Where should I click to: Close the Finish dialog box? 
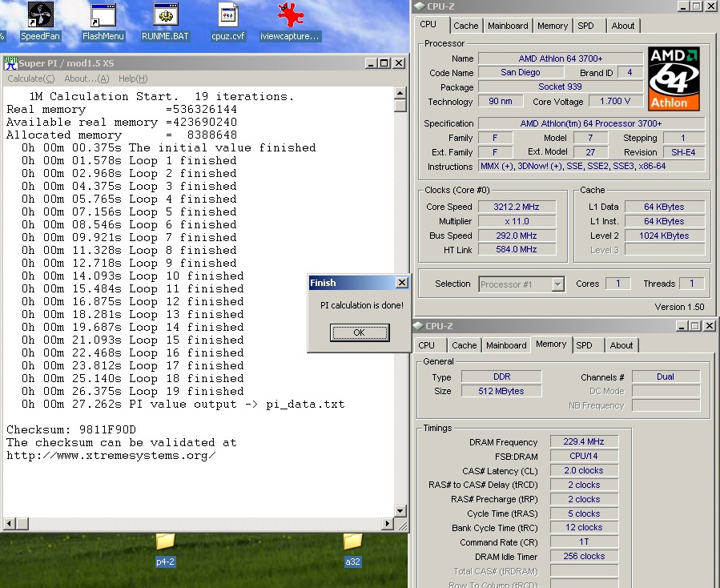pyautogui.click(x=401, y=283)
